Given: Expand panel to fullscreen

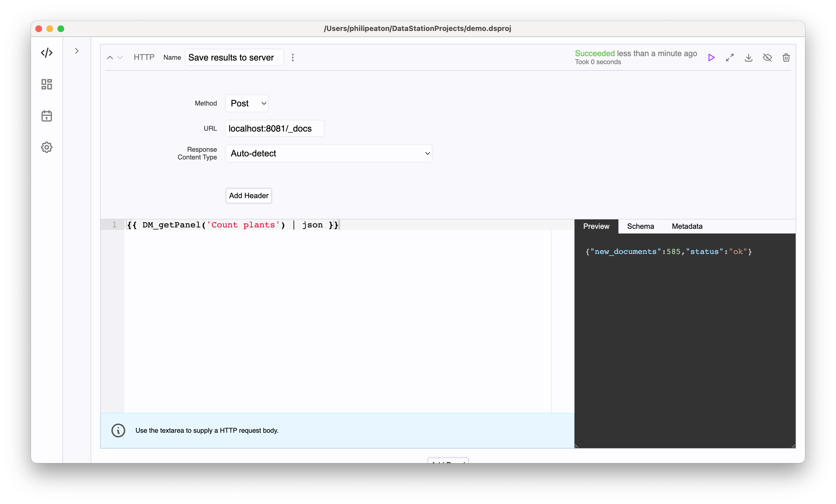Looking at the screenshot, I should pos(730,58).
